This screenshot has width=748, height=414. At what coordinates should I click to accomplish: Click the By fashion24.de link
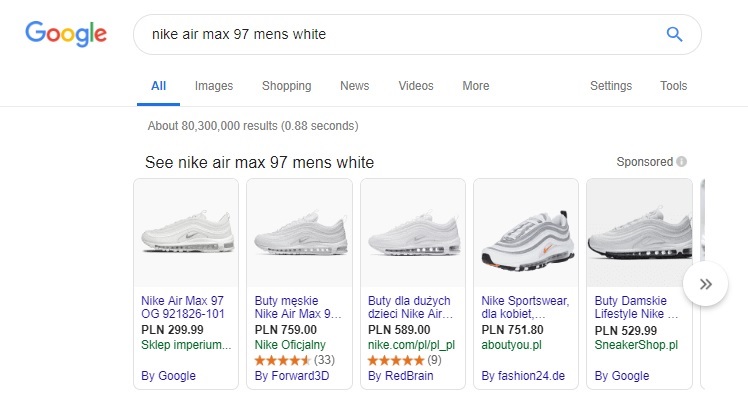tap(523, 376)
